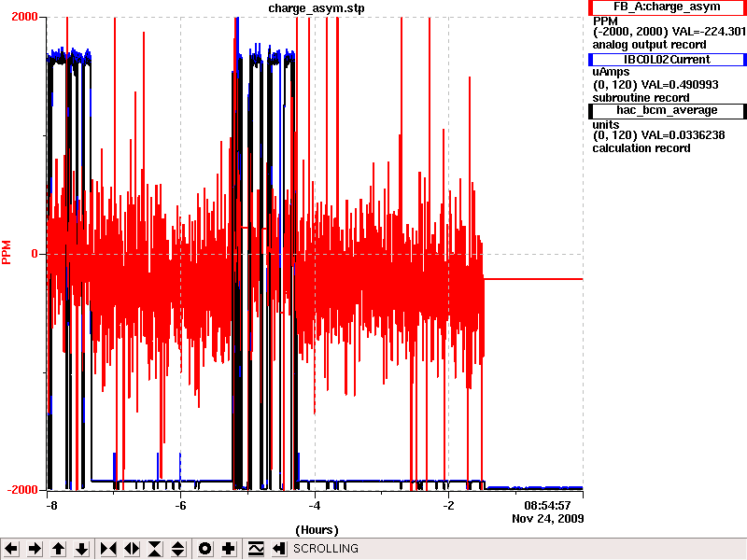Click the 08:54:57 timestamp on the axis

547,506
